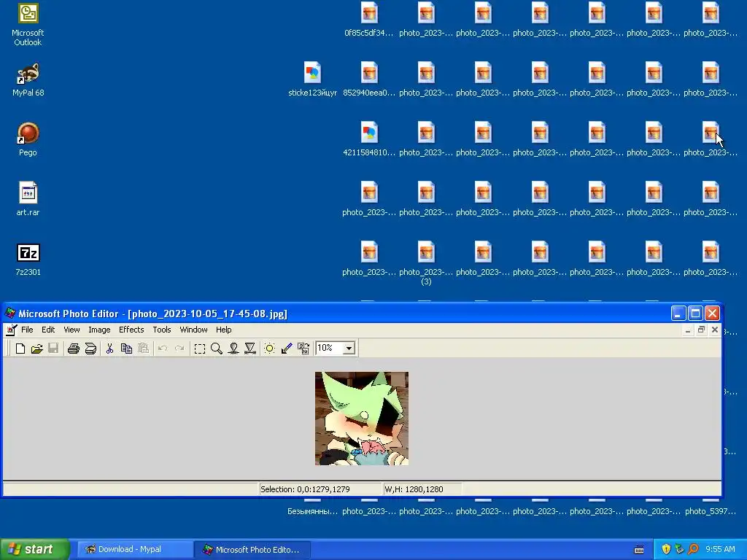Click the Selection coordinates in status bar
The width and height of the screenshot is (747, 560).
click(305, 489)
